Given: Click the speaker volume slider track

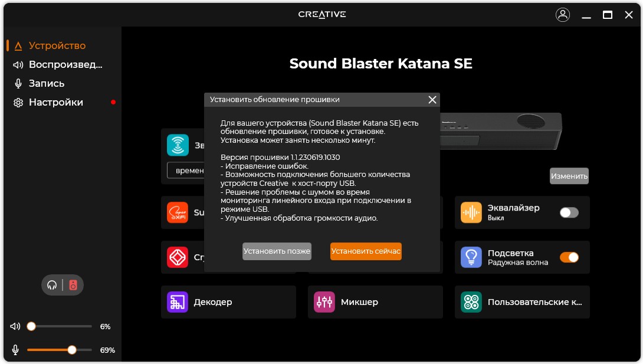Looking at the screenshot, I should coord(60,326).
